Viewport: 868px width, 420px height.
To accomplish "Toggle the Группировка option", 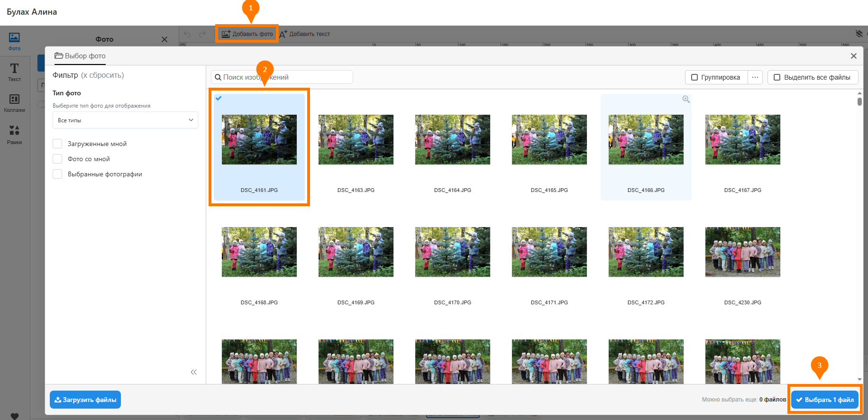I will (x=716, y=77).
